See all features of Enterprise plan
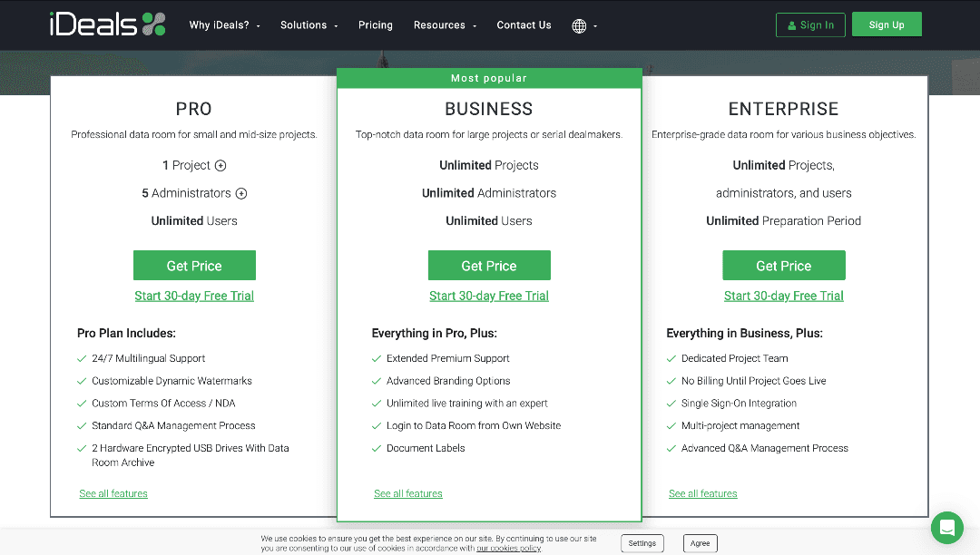Image resolution: width=980 pixels, height=555 pixels. (702, 493)
